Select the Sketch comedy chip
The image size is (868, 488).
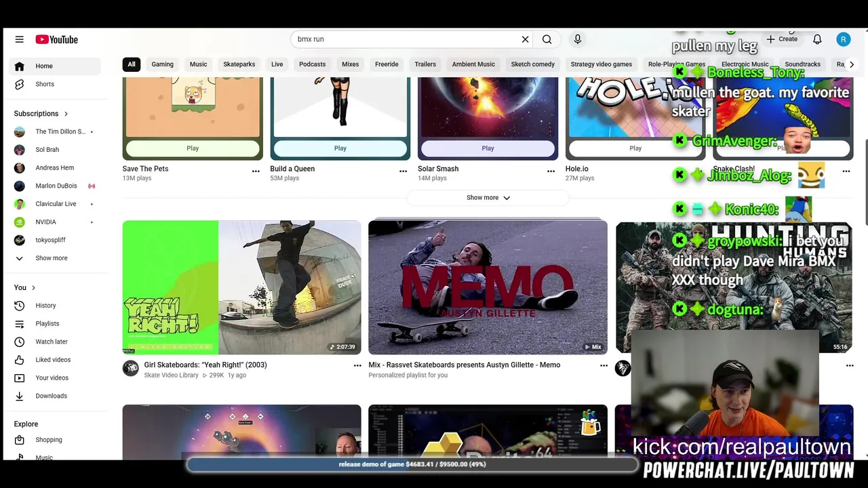click(533, 64)
